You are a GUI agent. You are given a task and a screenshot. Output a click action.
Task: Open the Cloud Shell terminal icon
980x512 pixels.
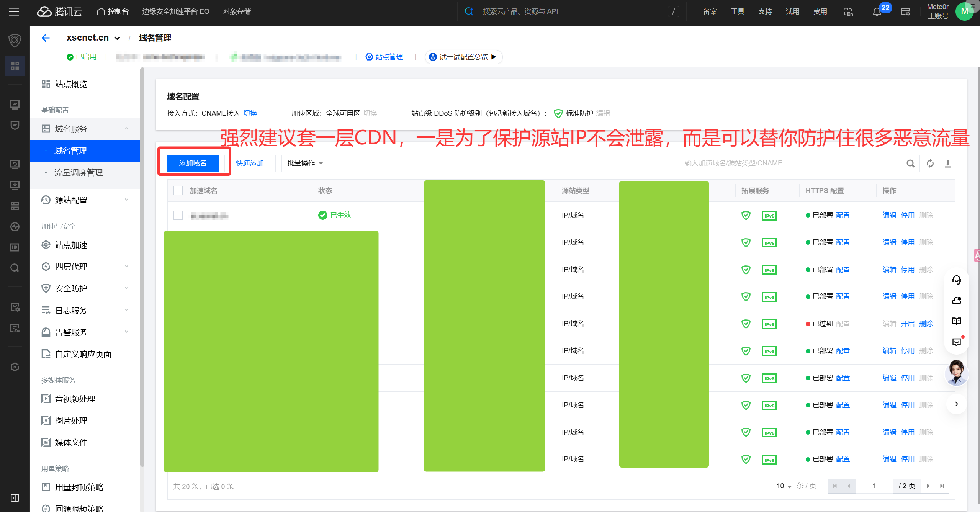point(906,12)
